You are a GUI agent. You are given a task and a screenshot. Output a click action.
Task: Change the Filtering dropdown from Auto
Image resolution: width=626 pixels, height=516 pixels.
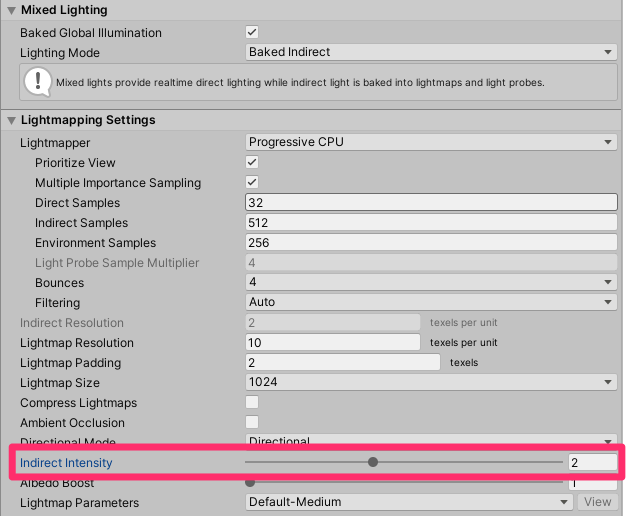[431, 302]
